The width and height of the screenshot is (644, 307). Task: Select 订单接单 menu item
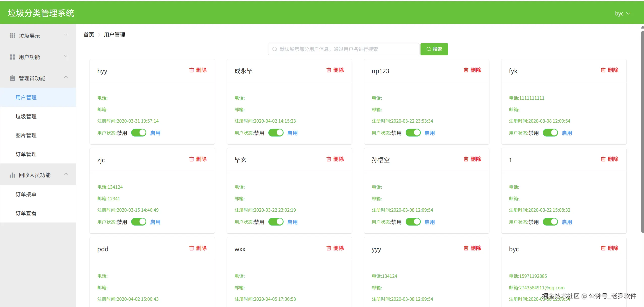[26, 194]
